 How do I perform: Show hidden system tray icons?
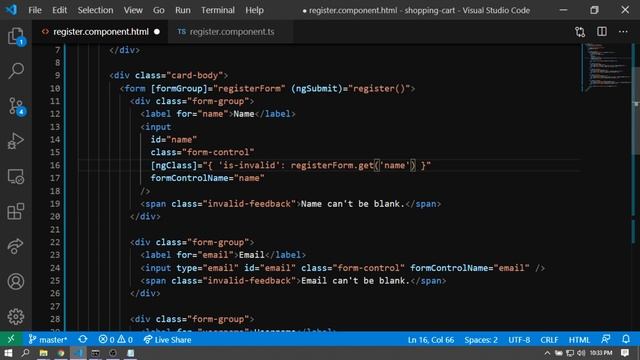coord(547,353)
